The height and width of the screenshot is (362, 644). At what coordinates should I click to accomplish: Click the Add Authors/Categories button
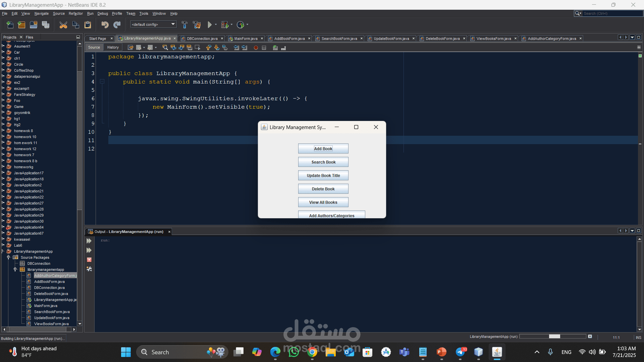tap(332, 215)
